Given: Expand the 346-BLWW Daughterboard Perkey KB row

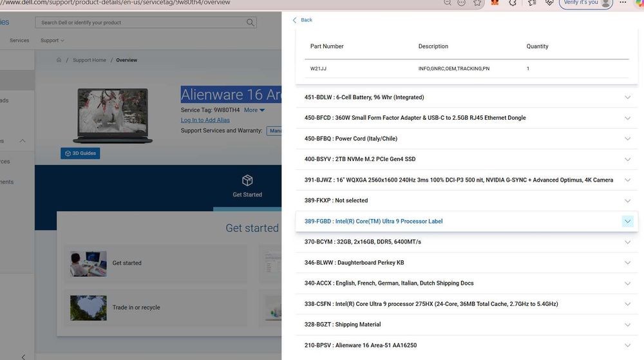Looking at the screenshot, I should tap(466, 263).
